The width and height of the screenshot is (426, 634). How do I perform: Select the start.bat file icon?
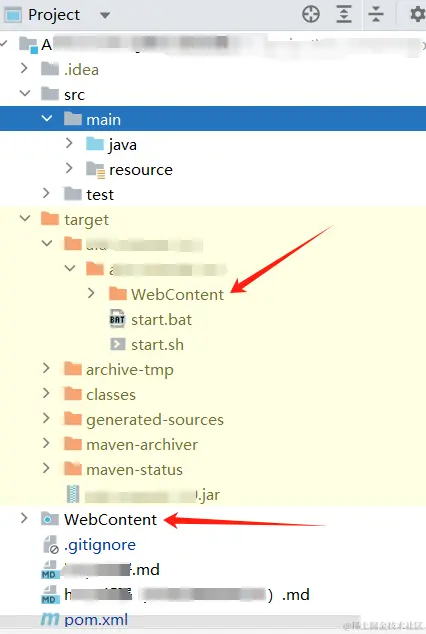click(117, 319)
